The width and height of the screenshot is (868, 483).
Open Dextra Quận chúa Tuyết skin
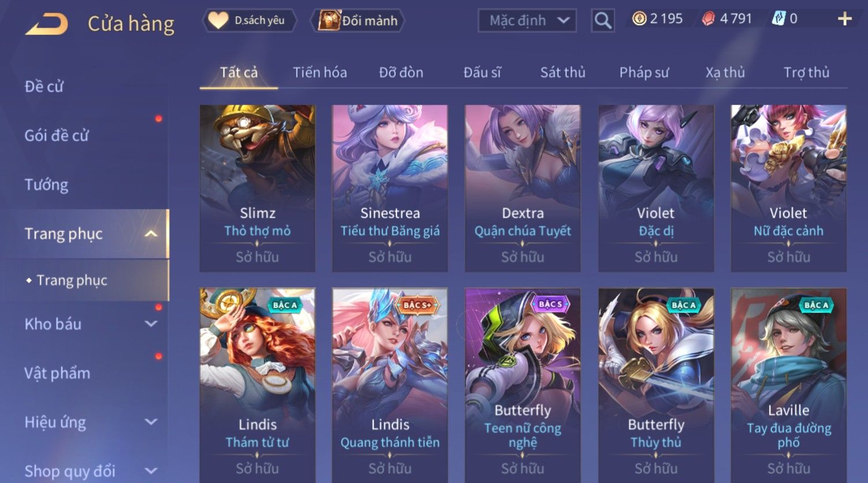coord(523,188)
